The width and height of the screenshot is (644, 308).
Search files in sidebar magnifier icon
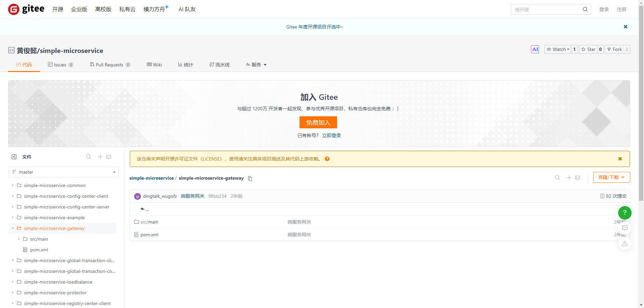tap(89, 157)
